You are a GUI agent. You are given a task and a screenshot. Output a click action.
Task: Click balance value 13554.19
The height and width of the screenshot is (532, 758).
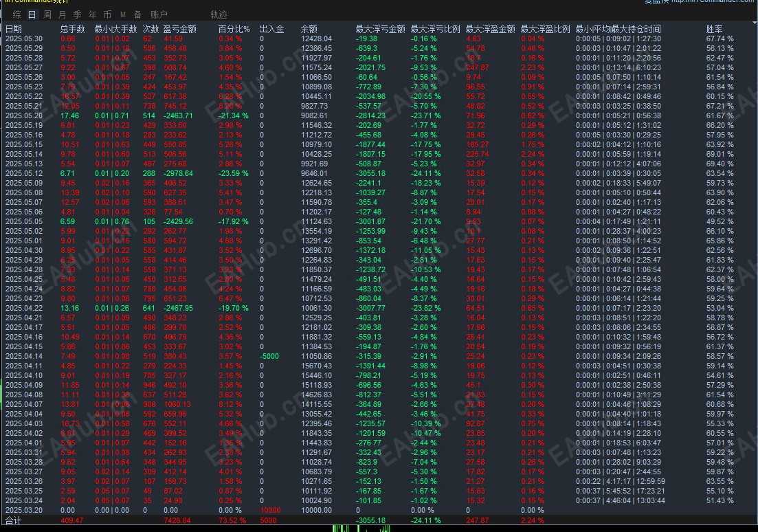[316, 231]
